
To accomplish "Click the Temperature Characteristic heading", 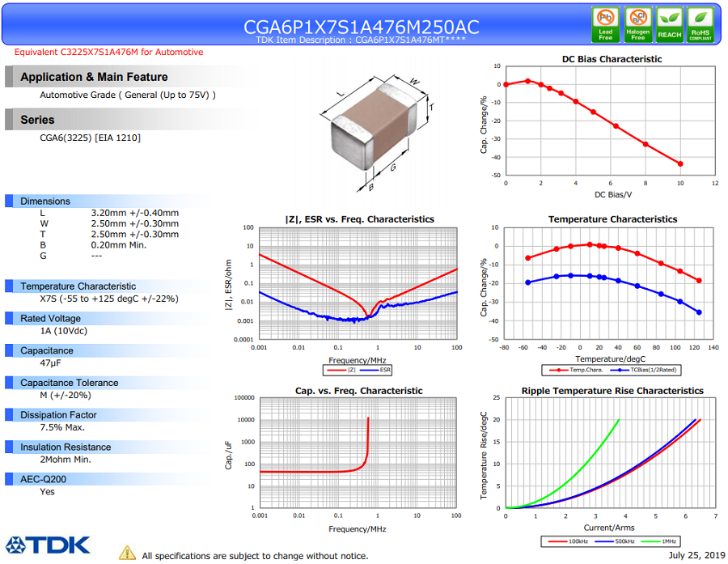I will coord(78,286).
